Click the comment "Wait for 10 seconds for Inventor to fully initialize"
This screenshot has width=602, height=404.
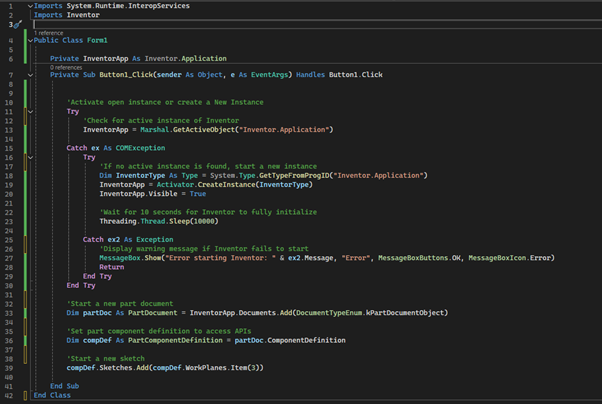[208, 212]
